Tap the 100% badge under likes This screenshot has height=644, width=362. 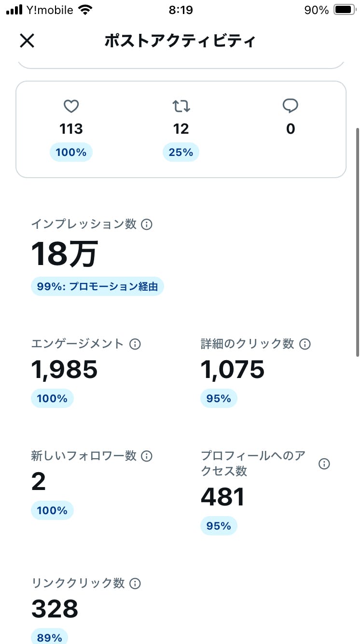71,153
